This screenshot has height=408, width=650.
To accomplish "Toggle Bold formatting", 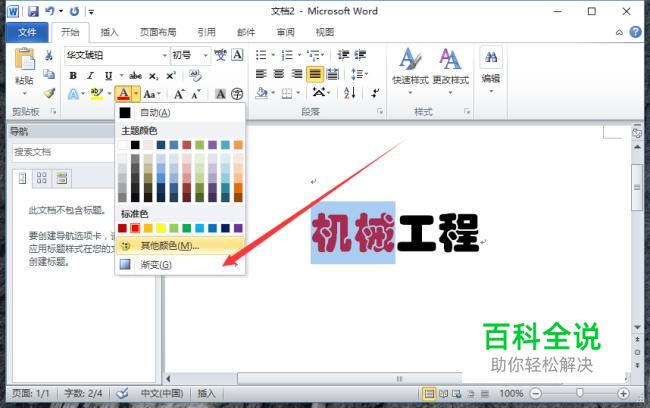I will click(x=73, y=75).
